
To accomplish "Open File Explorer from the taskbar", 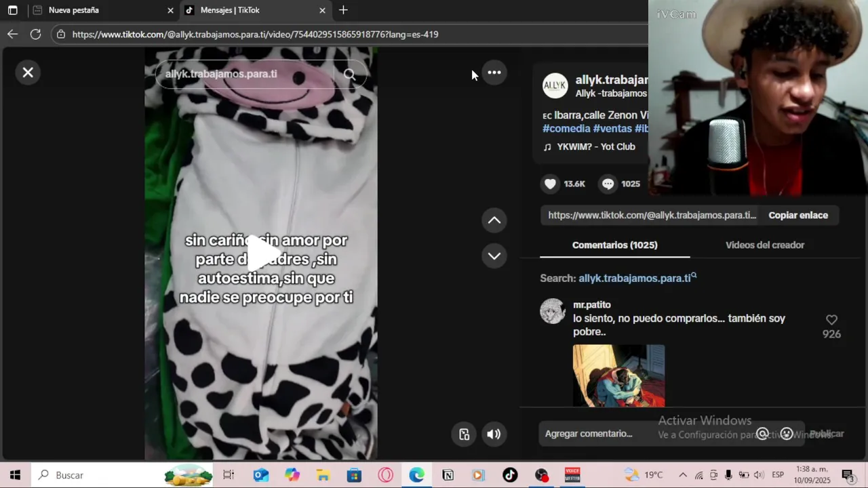I will coord(323,475).
